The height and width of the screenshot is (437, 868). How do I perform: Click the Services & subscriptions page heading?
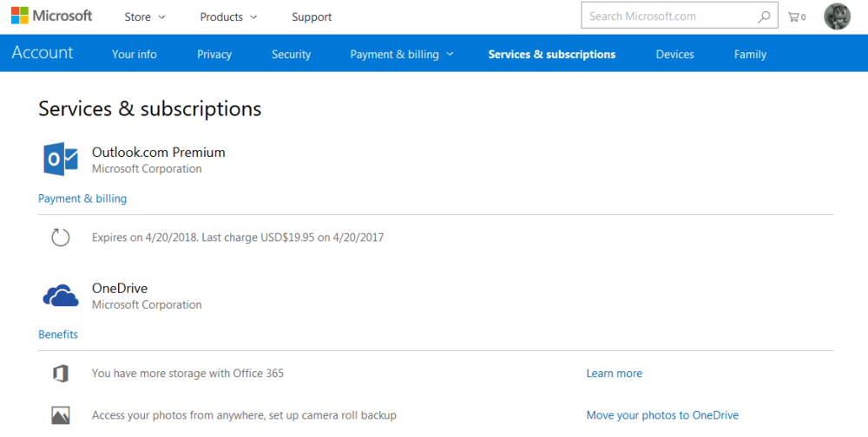(x=150, y=109)
